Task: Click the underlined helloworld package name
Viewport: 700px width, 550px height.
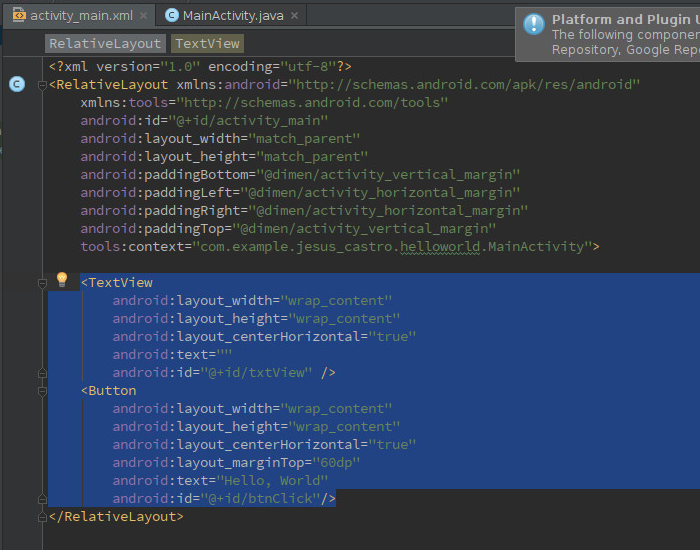Action: coord(440,246)
